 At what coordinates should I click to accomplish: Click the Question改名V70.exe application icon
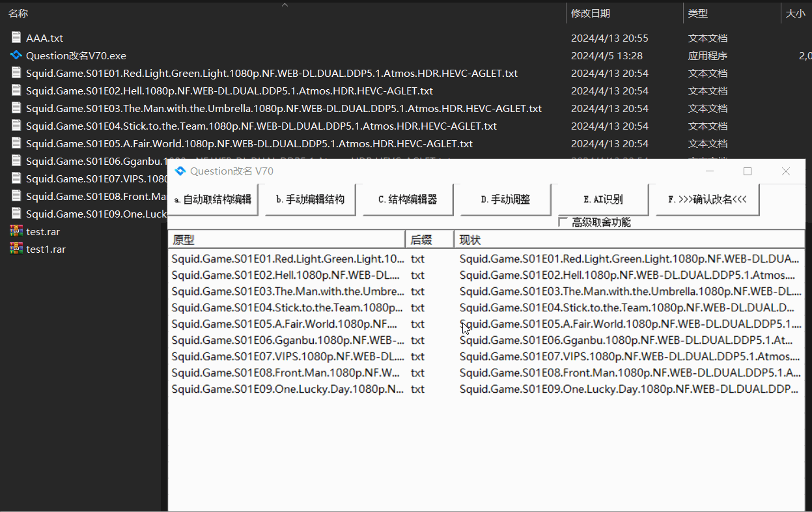16,55
